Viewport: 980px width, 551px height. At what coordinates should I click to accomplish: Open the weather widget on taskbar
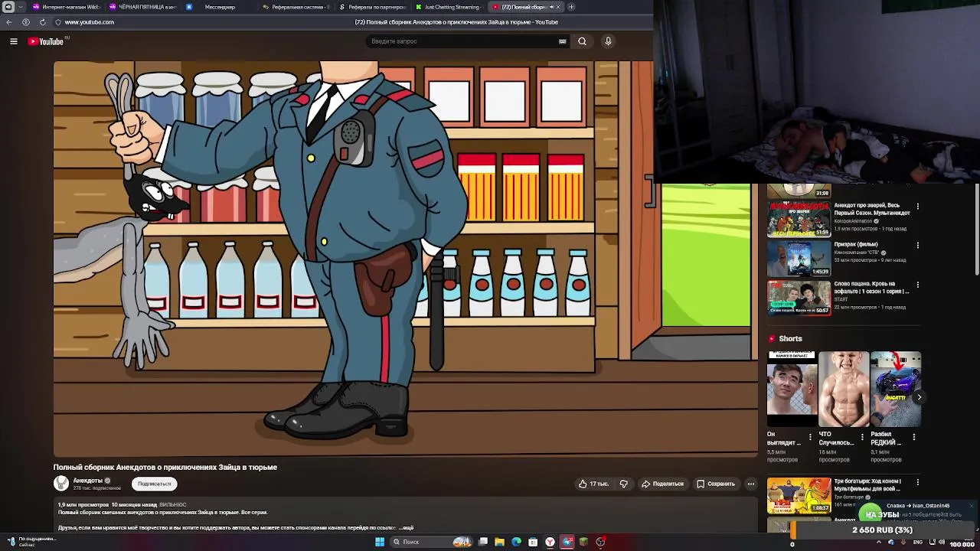[31, 541]
